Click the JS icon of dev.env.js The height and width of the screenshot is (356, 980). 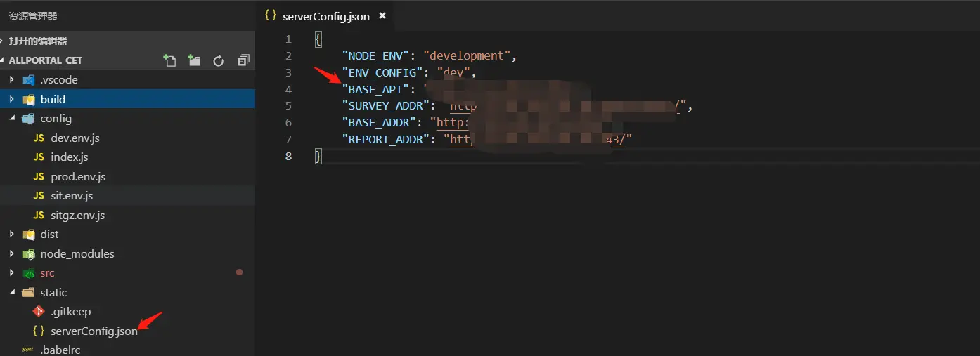tap(39, 138)
